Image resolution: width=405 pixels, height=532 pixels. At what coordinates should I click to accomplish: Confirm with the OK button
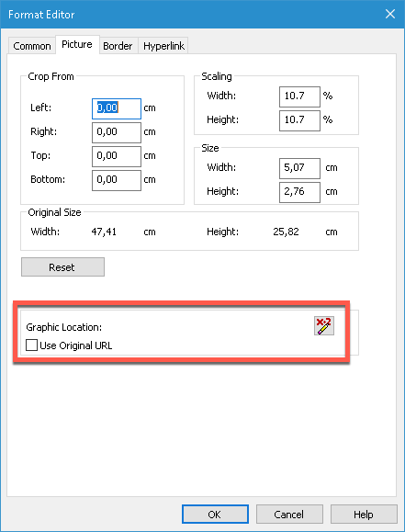215,515
